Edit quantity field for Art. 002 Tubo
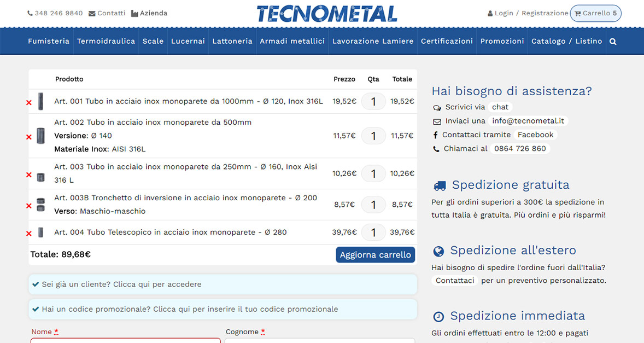Image resolution: width=644 pixels, height=343 pixels. (x=373, y=136)
